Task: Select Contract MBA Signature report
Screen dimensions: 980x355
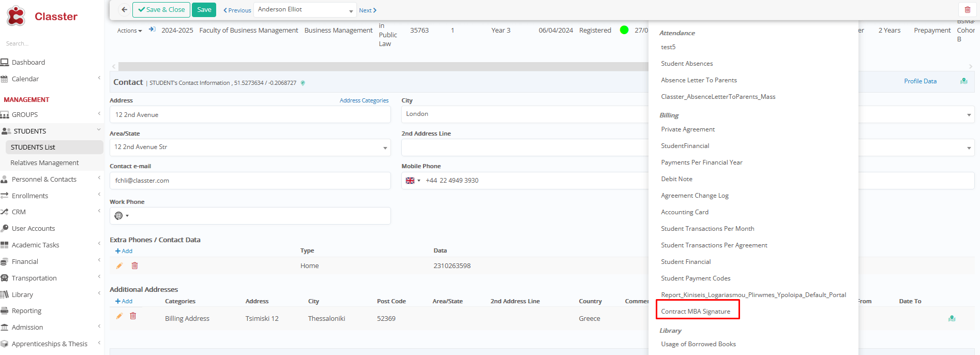Action: [696, 312]
